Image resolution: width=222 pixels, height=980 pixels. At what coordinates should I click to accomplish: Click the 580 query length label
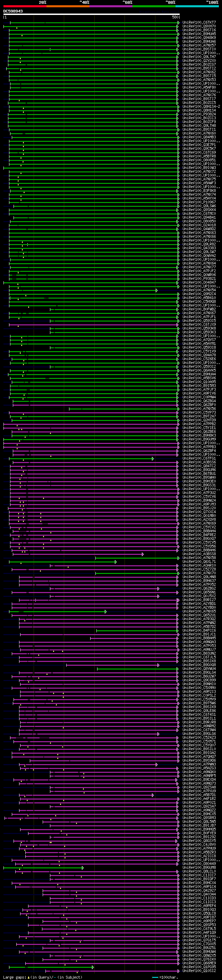pyautogui.click(x=175, y=17)
